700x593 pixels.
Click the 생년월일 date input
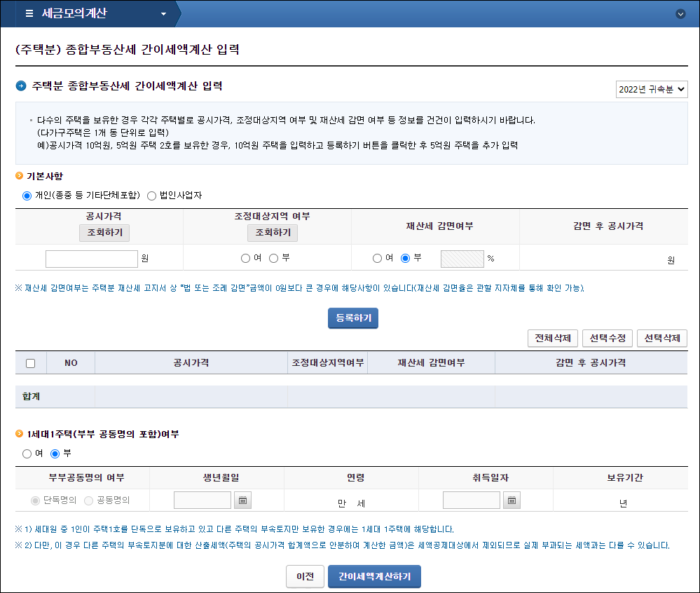(x=203, y=500)
